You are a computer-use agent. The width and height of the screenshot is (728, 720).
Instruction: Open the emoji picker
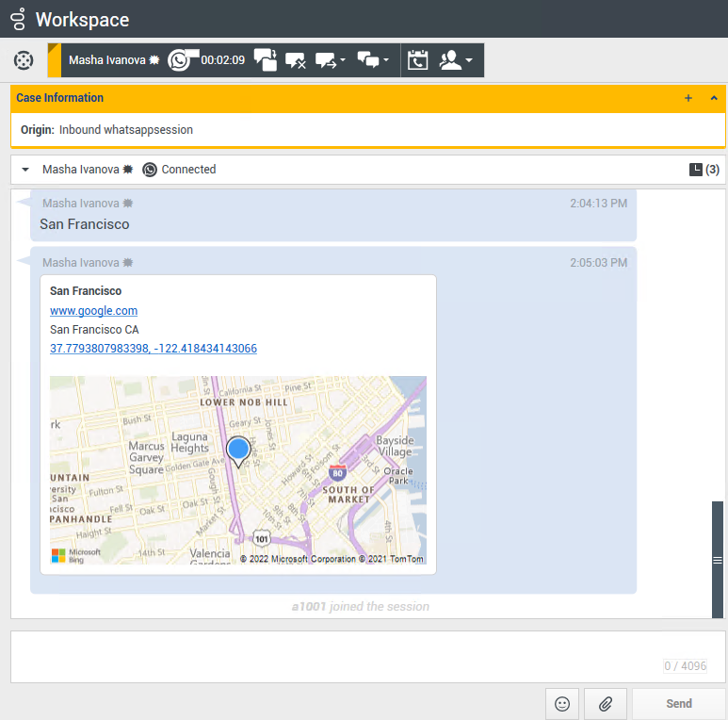click(x=562, y=703)
